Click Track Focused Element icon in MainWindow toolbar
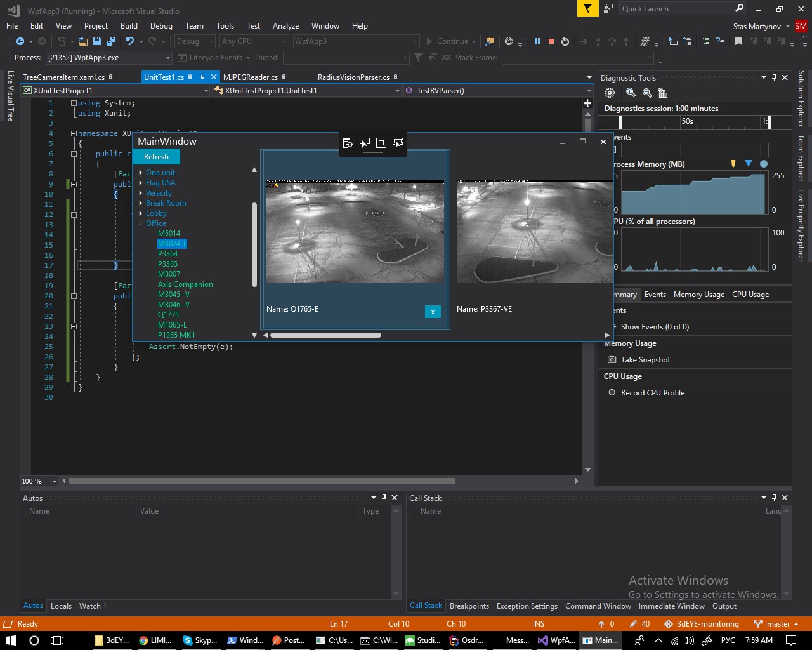Screen dimensions: 812x650 398,143
